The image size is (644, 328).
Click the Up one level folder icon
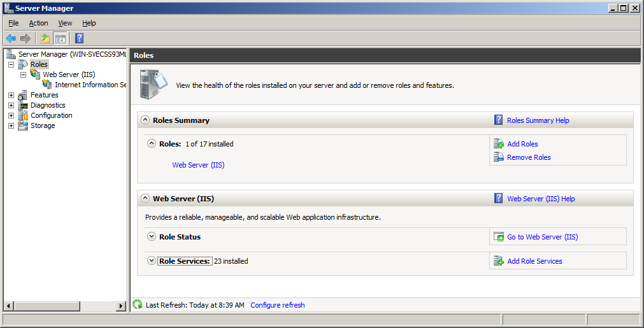click(x=45, y=39)
